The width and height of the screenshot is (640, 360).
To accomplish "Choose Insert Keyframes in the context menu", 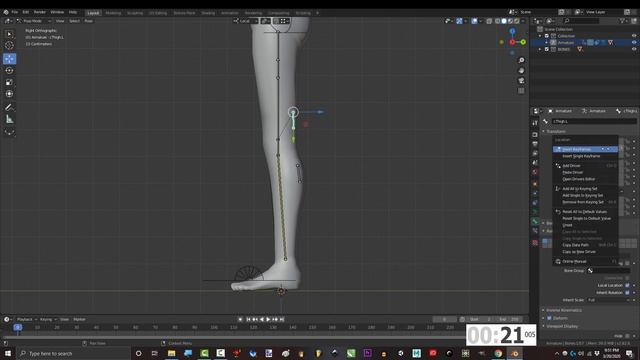I will (x=585, y=149).
